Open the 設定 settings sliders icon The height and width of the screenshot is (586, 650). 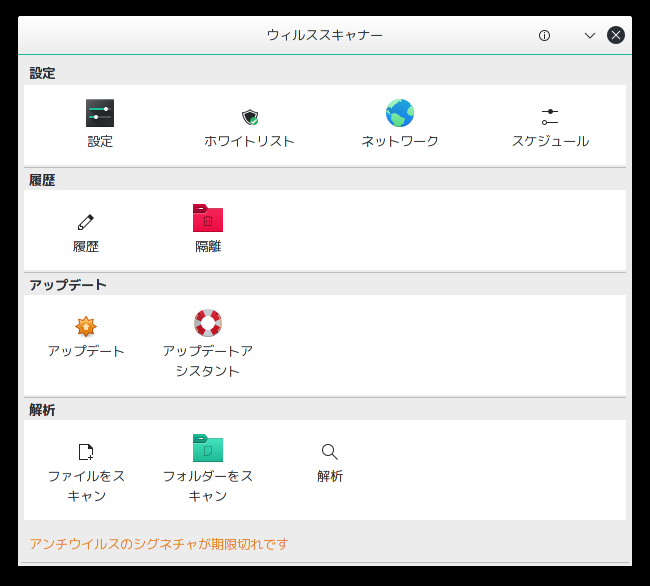tap(100, 113)
